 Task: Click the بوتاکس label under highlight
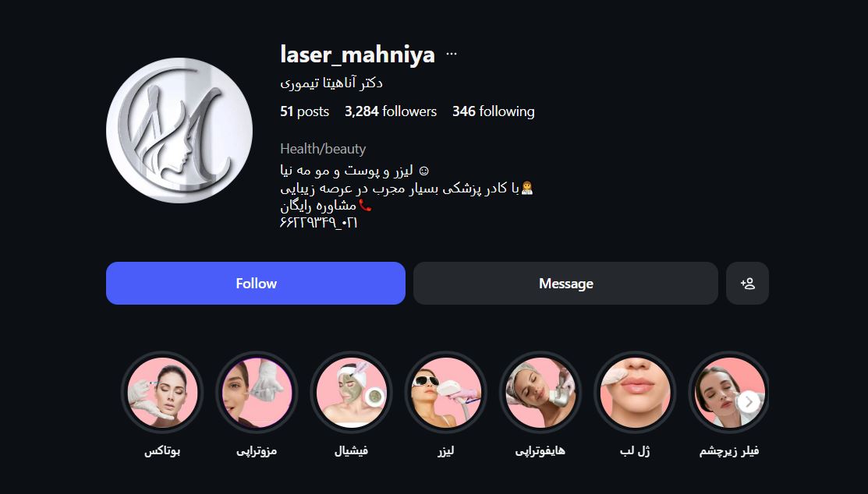(x=162, y=451)
